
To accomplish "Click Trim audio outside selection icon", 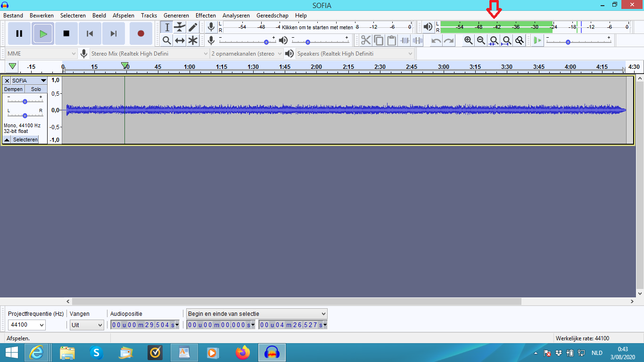I will 405,41.
